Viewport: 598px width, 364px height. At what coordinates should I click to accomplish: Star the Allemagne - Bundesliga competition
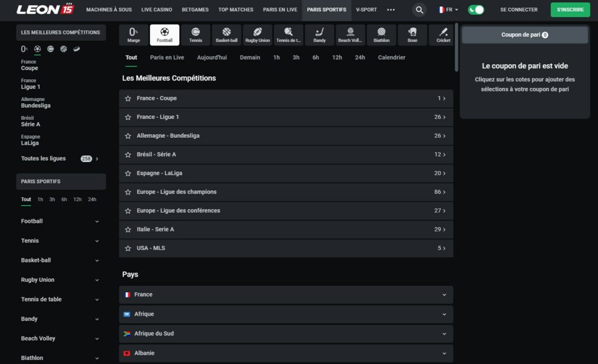click(128, 136)
